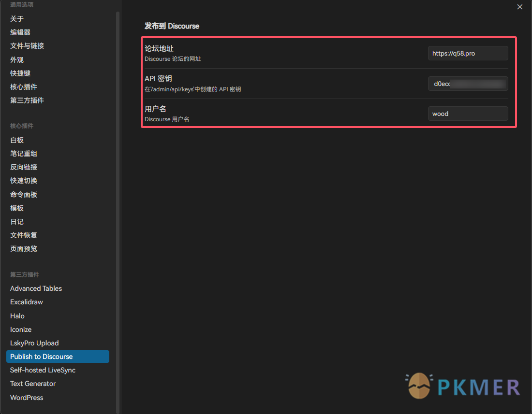The image size is (532, 414).
Task: Click the 论坛地址 setting label
Action: tap(159, 48)
